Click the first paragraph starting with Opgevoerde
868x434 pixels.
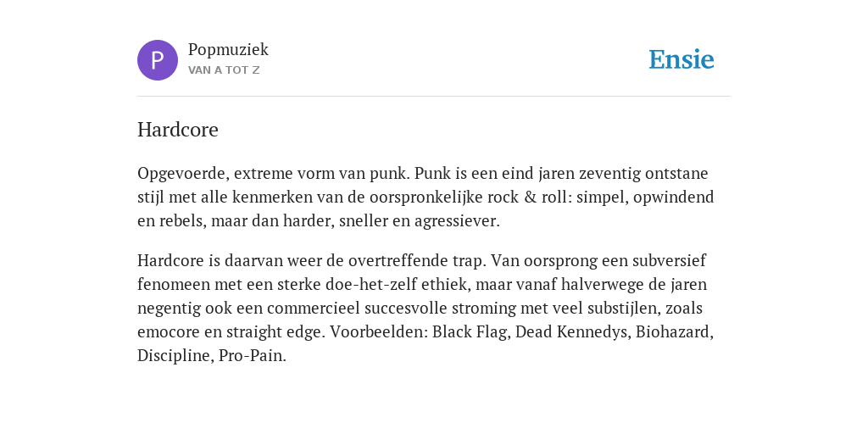(426, 197)
